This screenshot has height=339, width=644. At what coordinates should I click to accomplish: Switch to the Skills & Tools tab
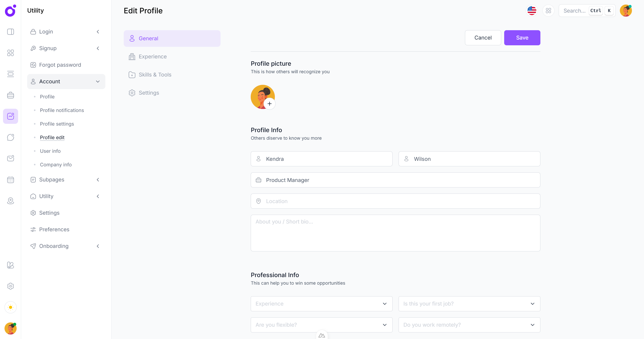[x=155, y=75]
